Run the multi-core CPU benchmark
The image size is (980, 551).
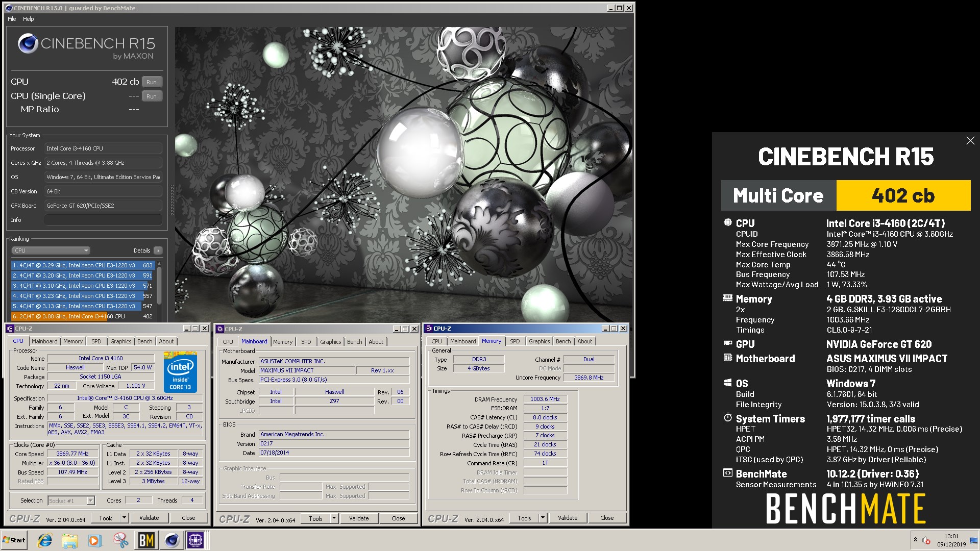(x=152, y=82)
